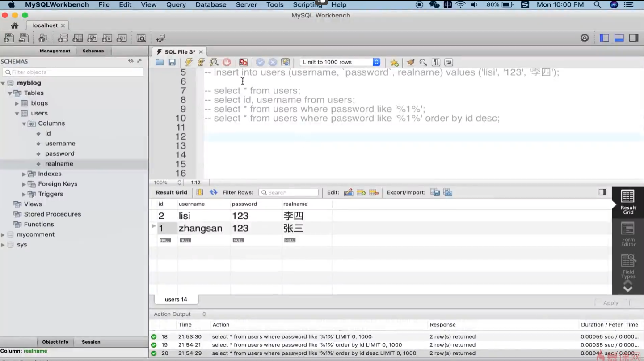The width and height of the screenshot is (644, 361).
Task: Open find panel in the SQL editor
Action: pyautogui.click(x=423, y=62)
